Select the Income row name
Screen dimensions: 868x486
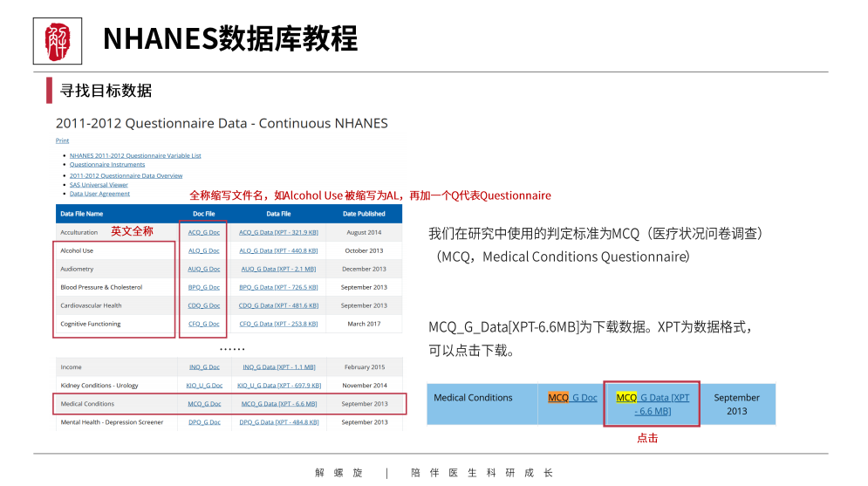(x=71, y=367)
